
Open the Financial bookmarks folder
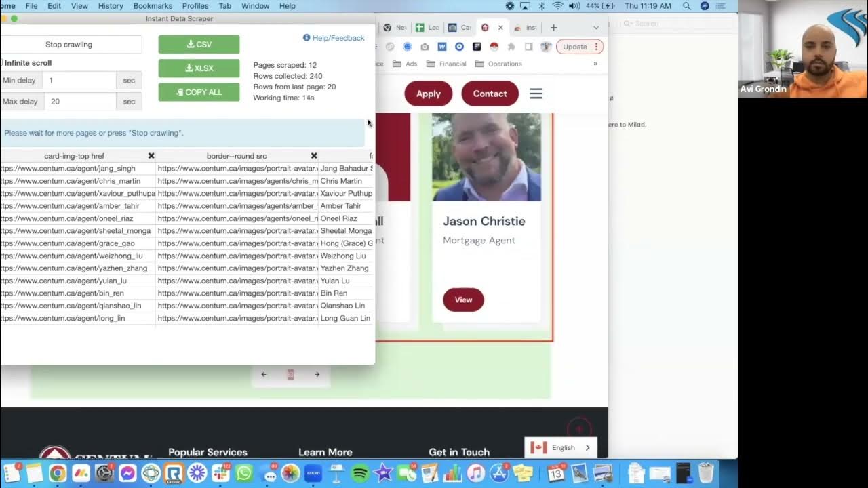447,64
